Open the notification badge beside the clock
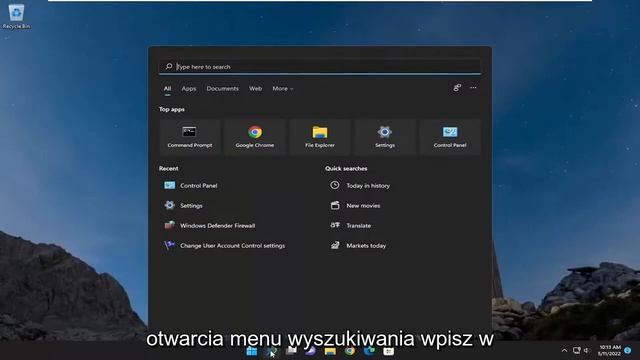Viewport: 640px width, 360px height. click(x=628, y=351)
